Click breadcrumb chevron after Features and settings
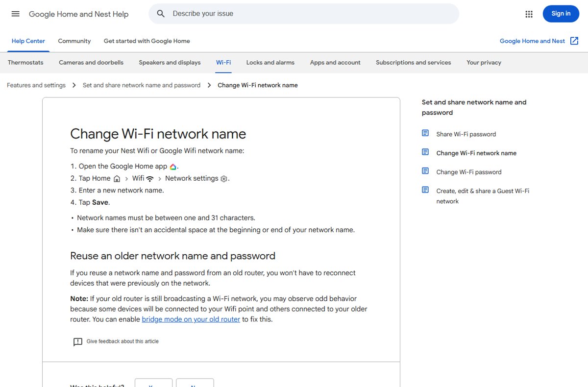The width and height of the screenshot is (588, 387). (x=74, y=85)
